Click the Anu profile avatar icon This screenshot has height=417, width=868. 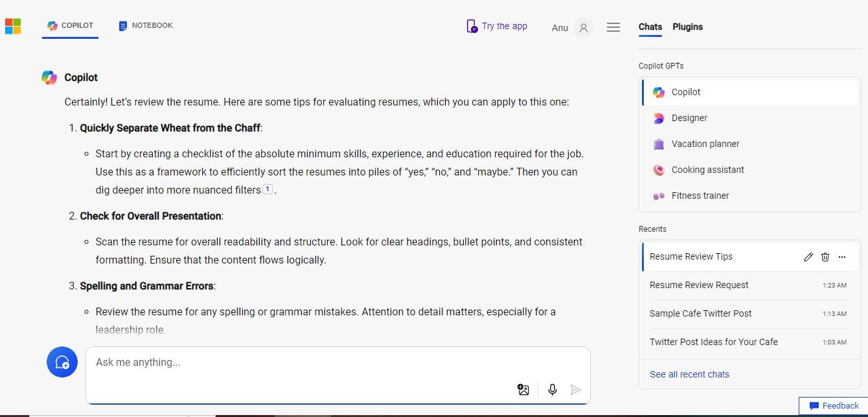pyautogui.click(x=583, y=28)
